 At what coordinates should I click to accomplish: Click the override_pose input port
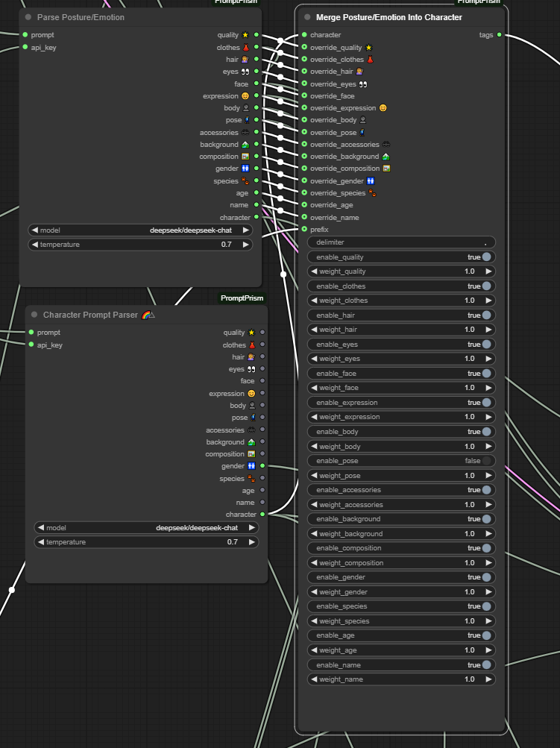pyautogui.click(x=304, y=132)
